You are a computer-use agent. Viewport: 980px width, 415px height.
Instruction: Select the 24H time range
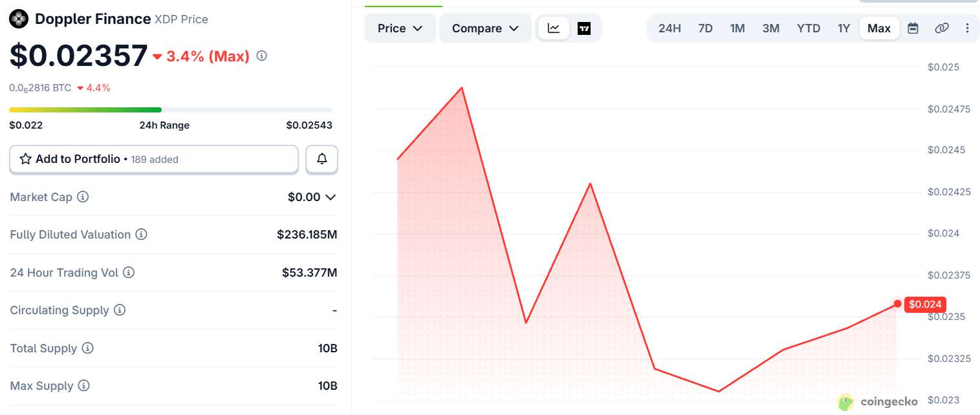(x=670, y=28)
